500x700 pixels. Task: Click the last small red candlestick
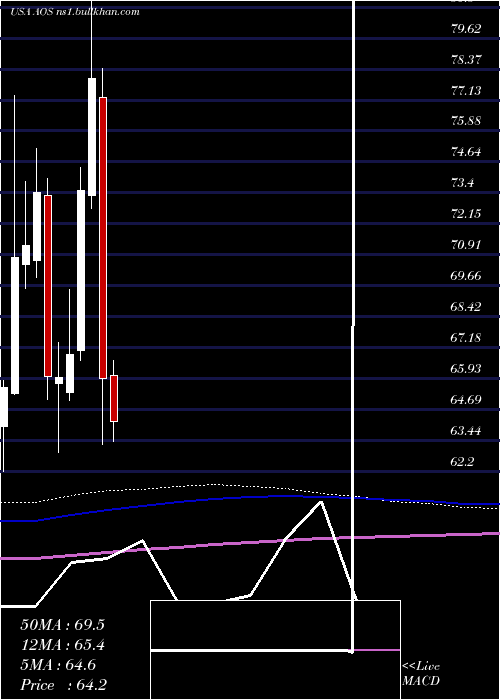pyautogui.click(x=114, y=399)
